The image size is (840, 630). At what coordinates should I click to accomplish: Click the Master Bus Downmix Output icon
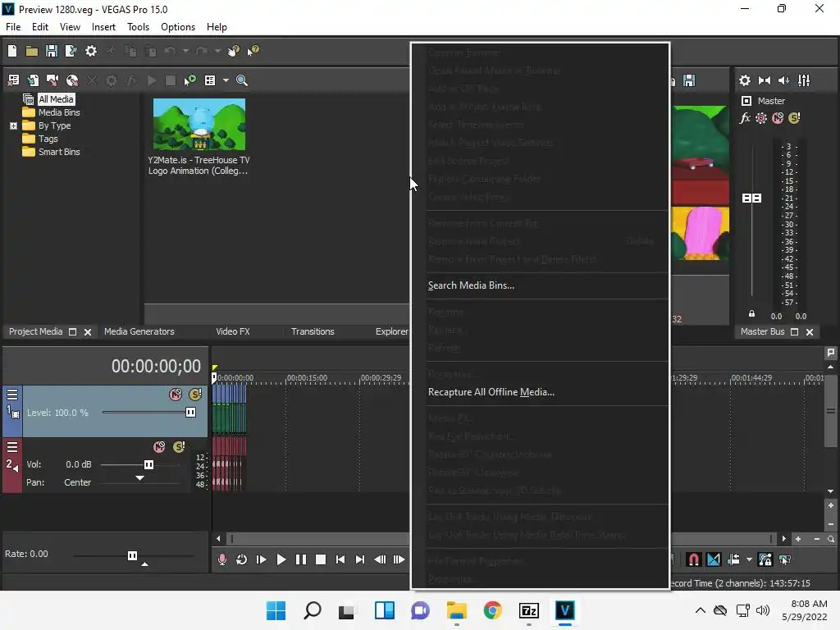(x=765, y=80)
